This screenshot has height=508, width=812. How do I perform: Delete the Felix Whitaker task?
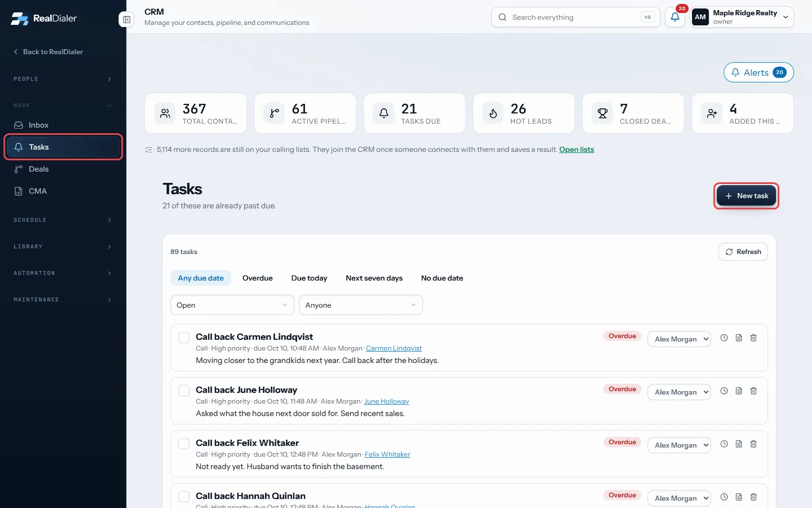(x=753, y=444)
